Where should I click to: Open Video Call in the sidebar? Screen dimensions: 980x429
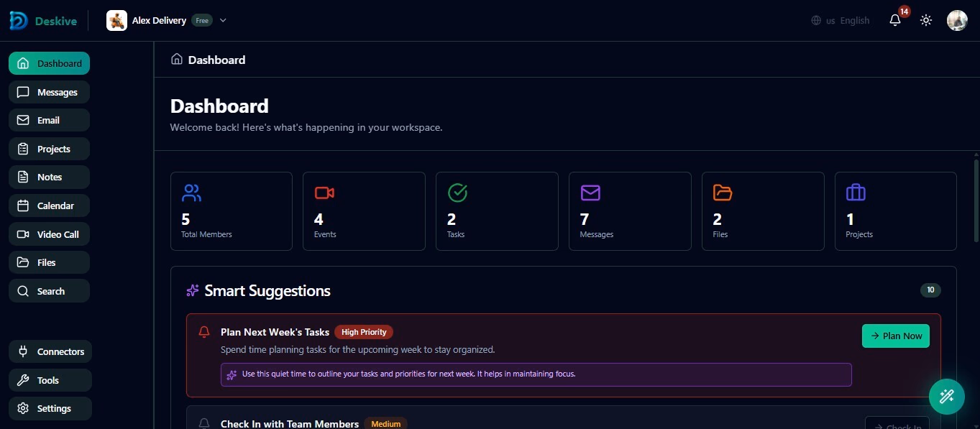(x=49, y=234)
